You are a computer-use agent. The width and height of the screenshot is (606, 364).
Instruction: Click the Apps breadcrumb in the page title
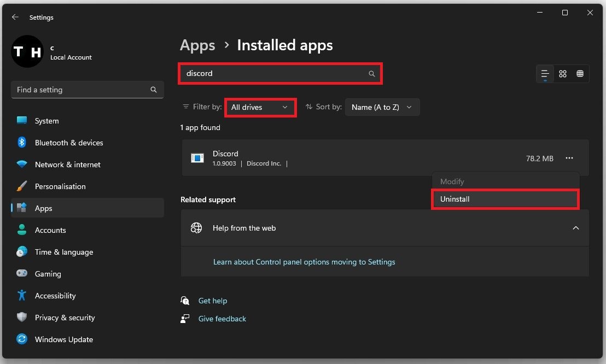pyautogui.click(x=197, y=45)
